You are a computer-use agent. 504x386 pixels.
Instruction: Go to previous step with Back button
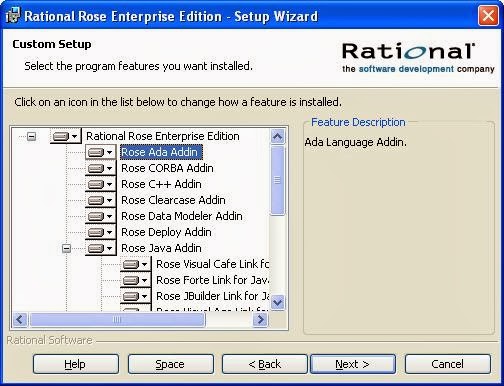(x=265, y=364)
